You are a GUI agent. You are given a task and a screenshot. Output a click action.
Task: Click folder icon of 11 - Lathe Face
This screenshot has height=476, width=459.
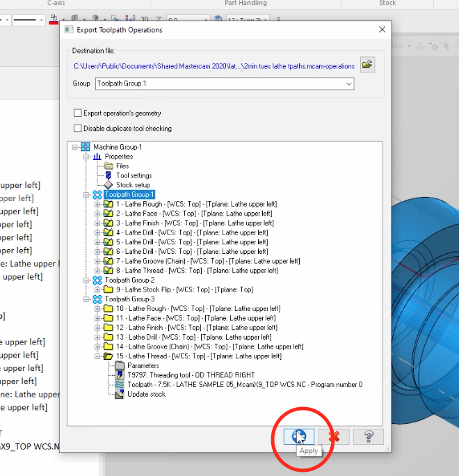(x=108, y=318)
